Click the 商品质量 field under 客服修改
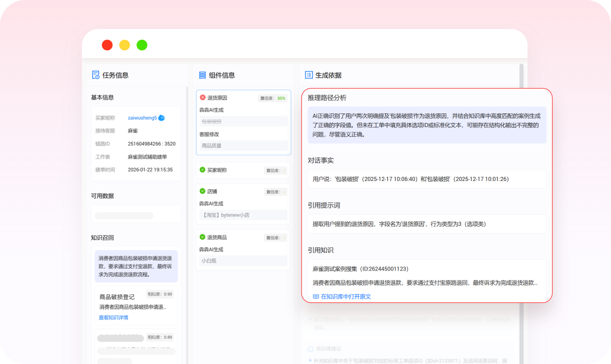Viewport: 611px width, 364px height. pyautogui.click(x=243, y=146)
